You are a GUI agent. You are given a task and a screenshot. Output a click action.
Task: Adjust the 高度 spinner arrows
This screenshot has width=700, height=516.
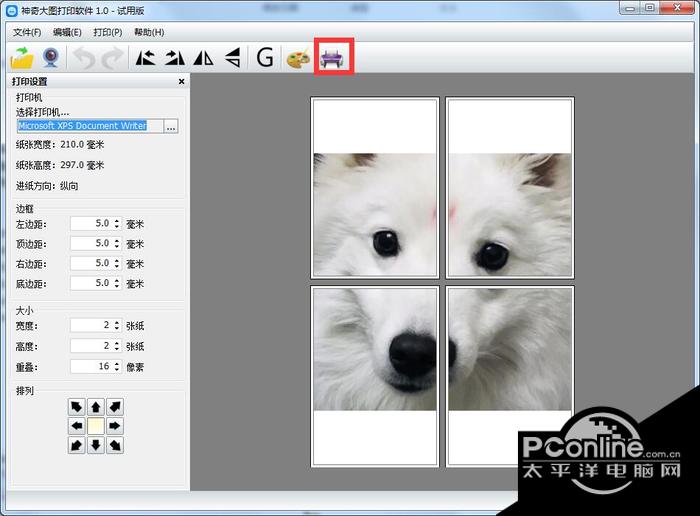[x=117, y=345]
